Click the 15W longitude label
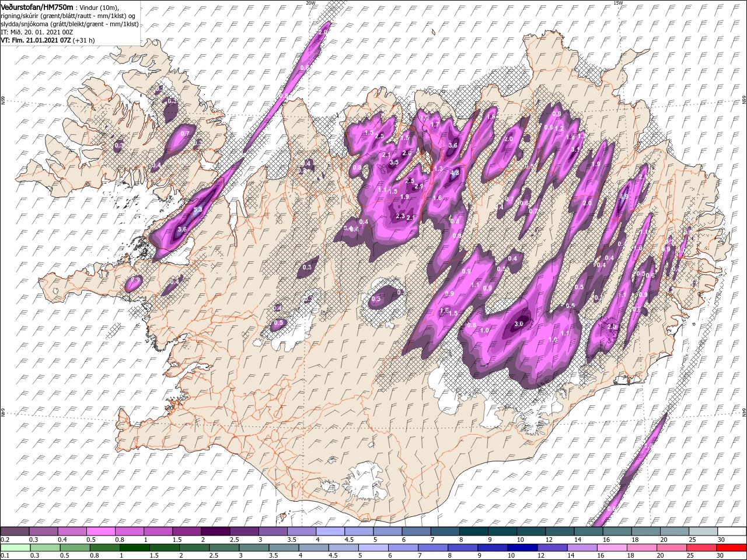The width and height of the screenshot is (747, 560). (x=618, y=3)
